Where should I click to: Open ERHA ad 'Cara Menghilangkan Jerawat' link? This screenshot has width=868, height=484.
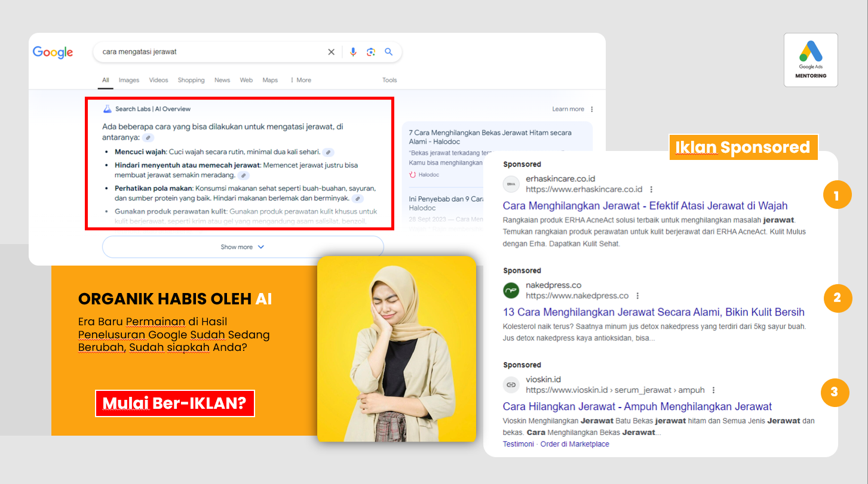[645, 206]
